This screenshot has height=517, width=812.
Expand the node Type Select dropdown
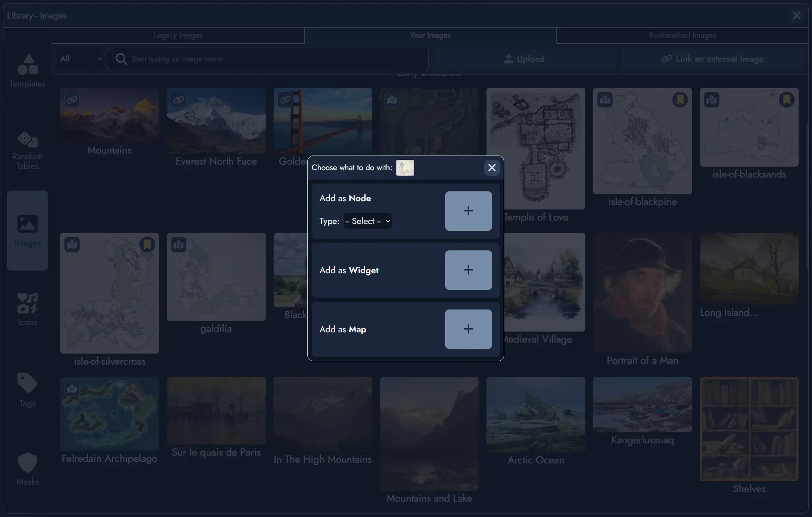point(367,221)
